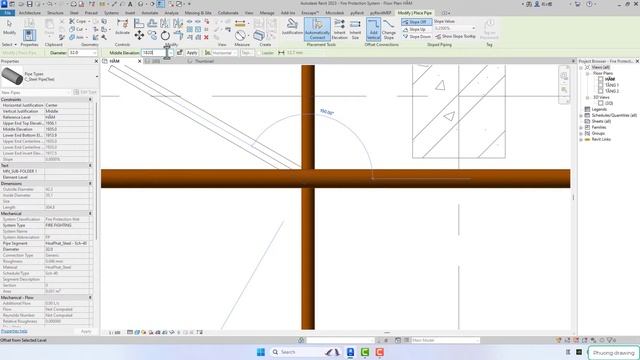Select Revit Links in Project Browser
The width and height of the screenshot is (640, 360).
601,140
